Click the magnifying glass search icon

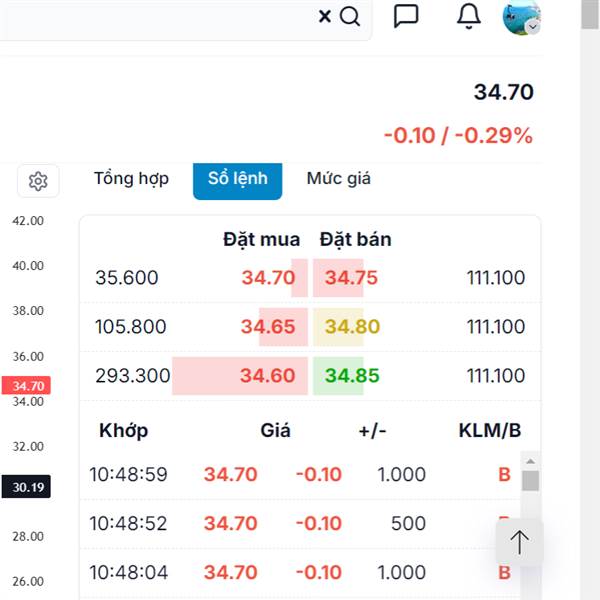pos(350,16)
